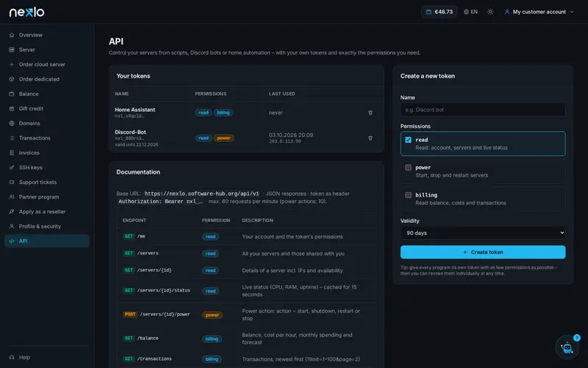
Task: Click the Profile & security person icon
Action: click(12, 227)
